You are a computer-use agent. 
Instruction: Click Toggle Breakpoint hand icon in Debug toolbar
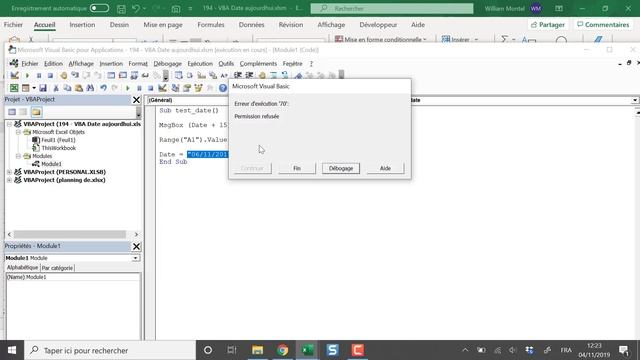click(x=63, y=75)
